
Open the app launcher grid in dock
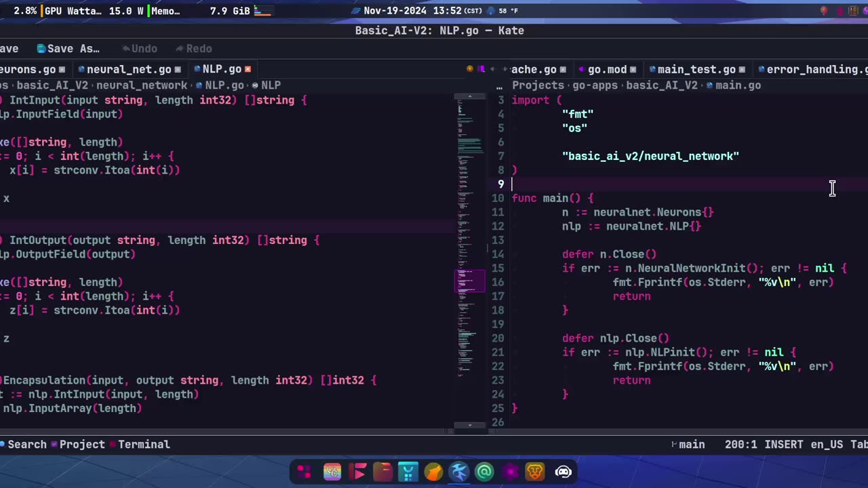304,472
